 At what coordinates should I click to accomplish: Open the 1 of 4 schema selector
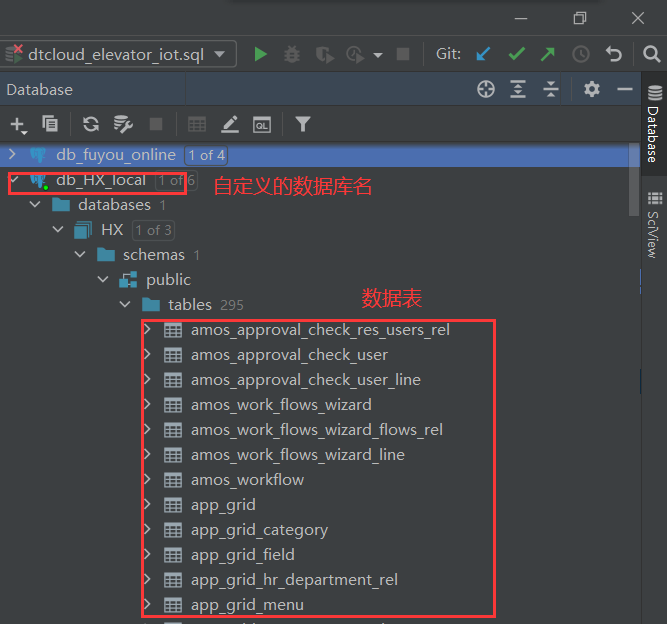[206, 155]
